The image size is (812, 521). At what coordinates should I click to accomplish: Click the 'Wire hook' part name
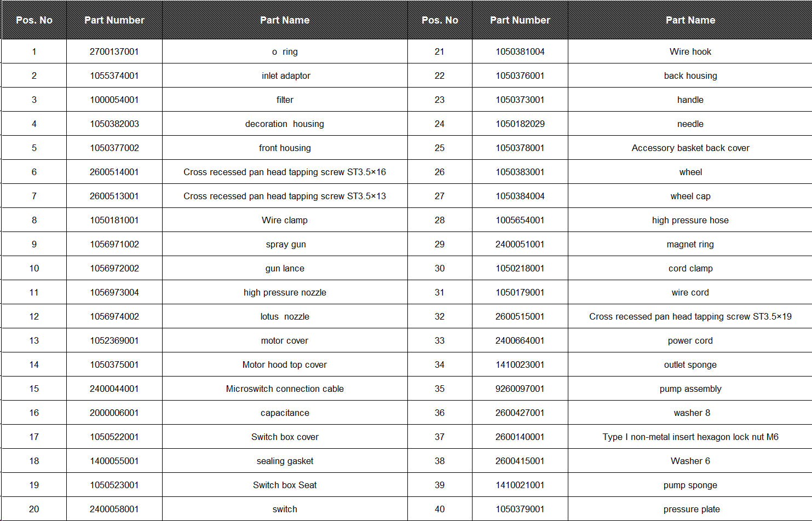click(x=690, y=51)
